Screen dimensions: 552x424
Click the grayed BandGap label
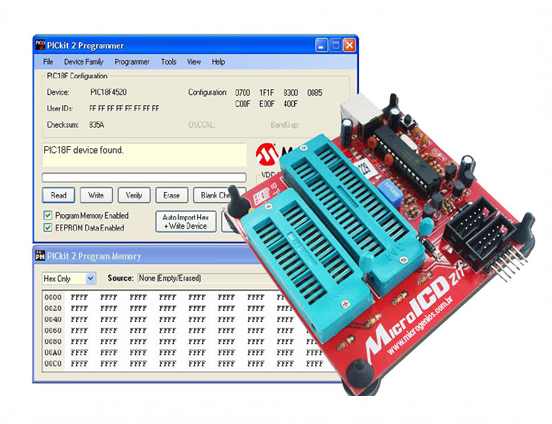click(285, 125)
